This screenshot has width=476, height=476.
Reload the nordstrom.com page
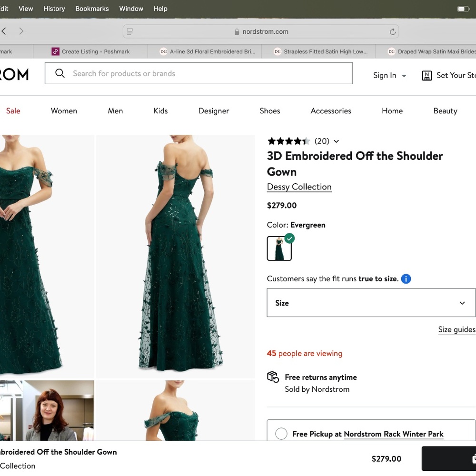[393, 31]
